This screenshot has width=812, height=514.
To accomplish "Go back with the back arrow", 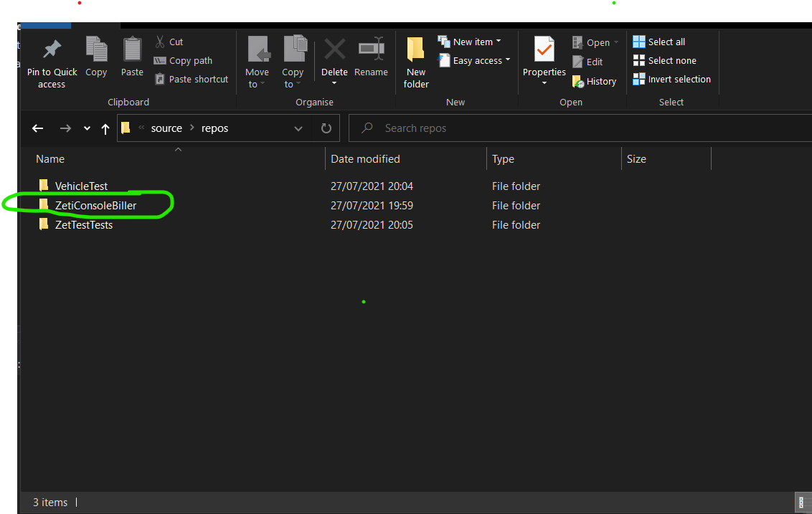I will click(x=38, y=128).
